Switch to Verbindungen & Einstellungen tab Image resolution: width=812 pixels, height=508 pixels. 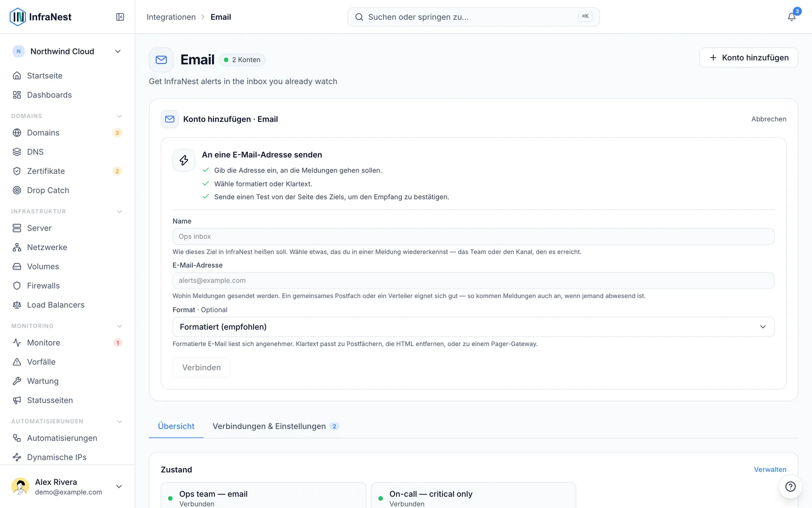(x=276, y=426)
